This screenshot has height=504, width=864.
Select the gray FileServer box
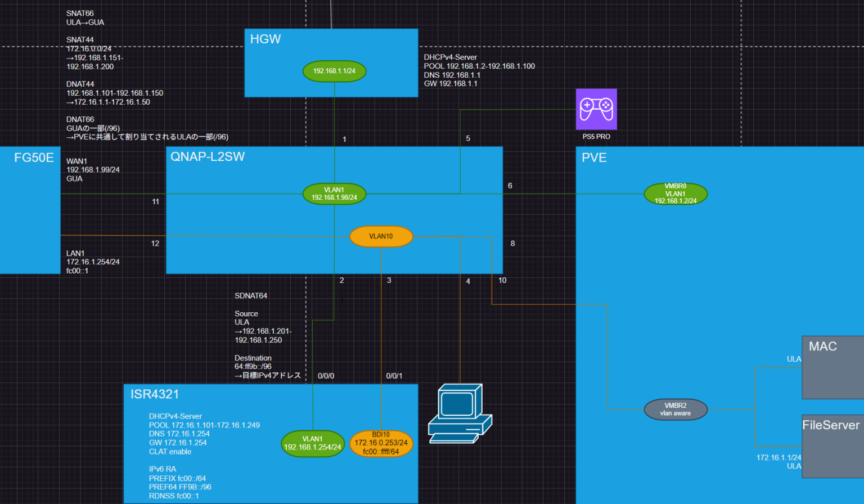pos(832,447)
